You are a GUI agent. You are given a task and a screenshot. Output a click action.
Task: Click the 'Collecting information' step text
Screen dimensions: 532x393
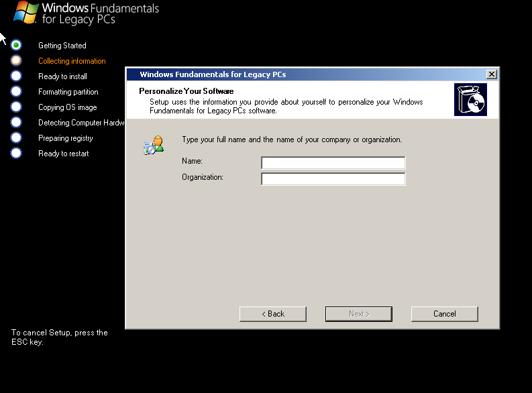tap(72, 61)
